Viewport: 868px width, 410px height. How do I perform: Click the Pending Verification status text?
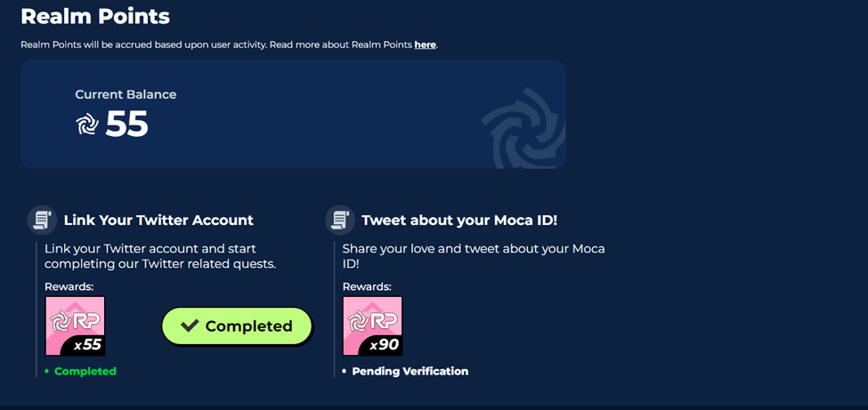click(410, 371)
